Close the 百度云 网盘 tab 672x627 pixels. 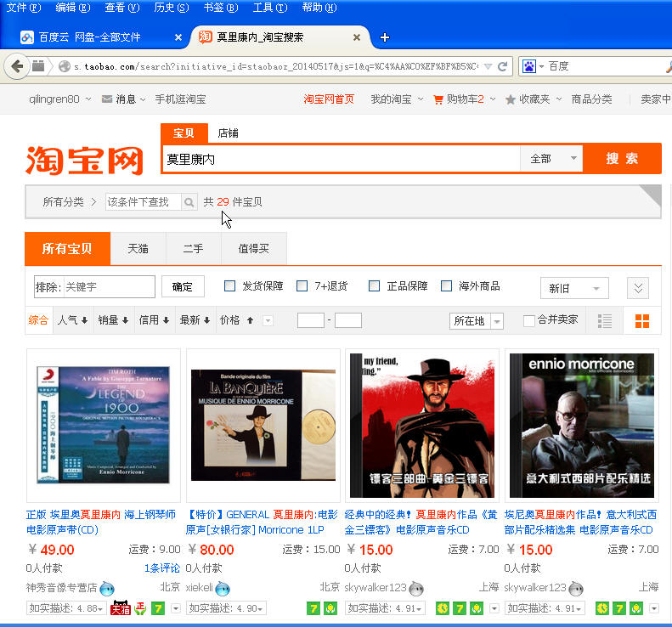point(178,37)
